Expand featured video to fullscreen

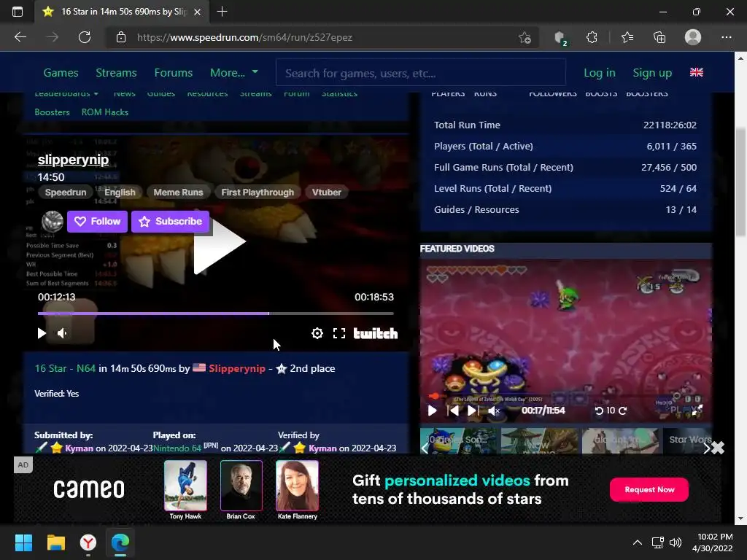coord(697,411)
